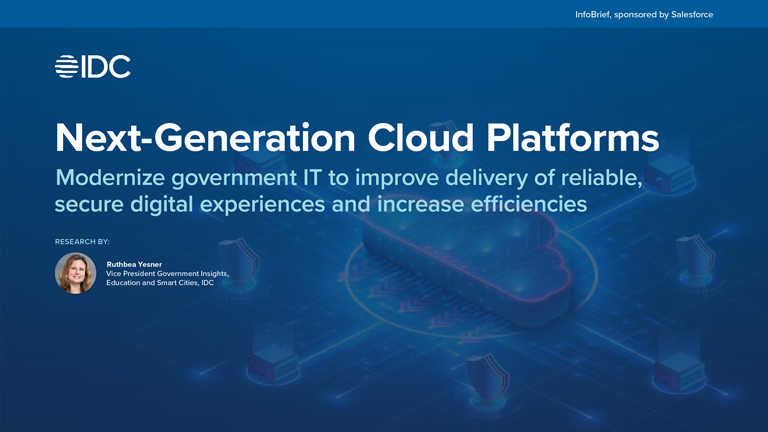The height and width of the screenshot is (432, 768).
Task: Click the "secure digital experiences" subtitle line
Action: click(320, 205)
